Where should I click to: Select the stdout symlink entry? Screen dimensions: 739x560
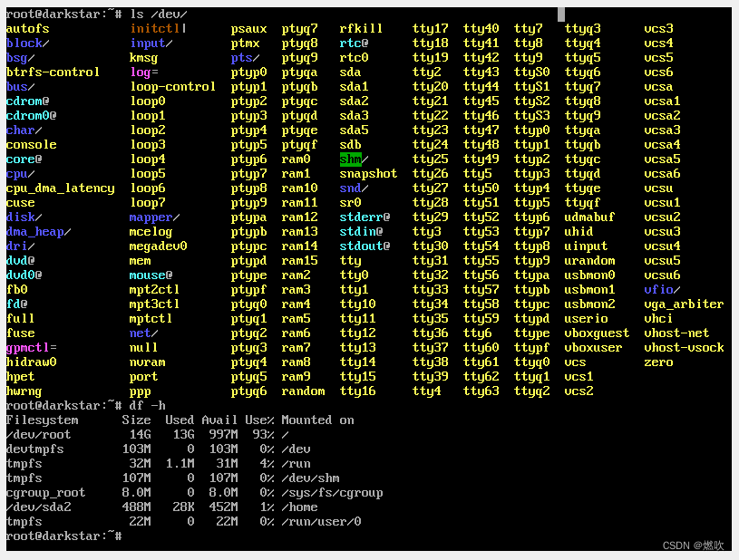(x=363, y=246)
